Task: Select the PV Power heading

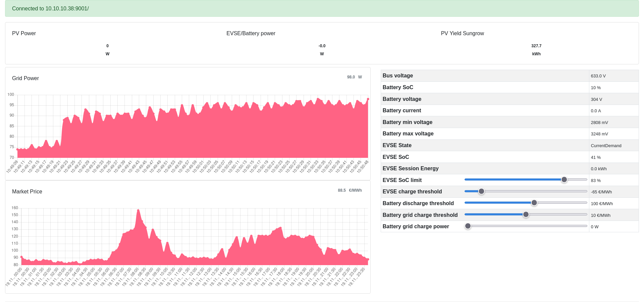Action: point(24,33)
